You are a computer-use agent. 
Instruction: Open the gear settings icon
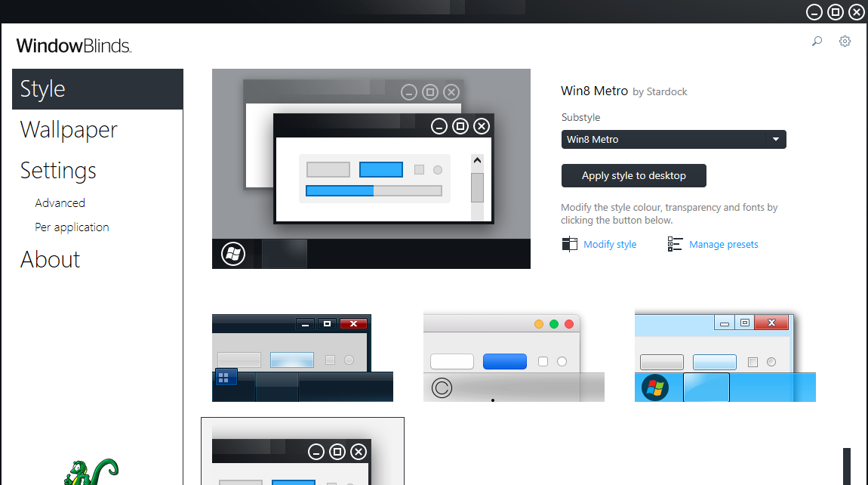845,41
